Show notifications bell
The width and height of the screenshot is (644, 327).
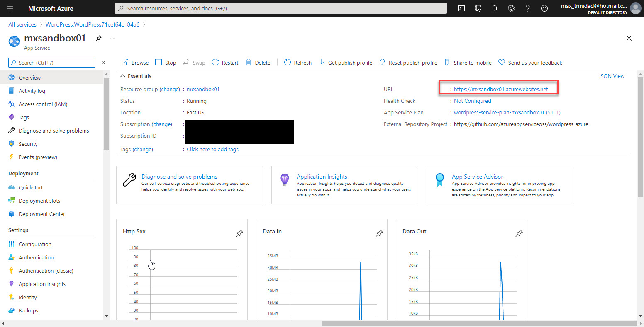point(495,8)
